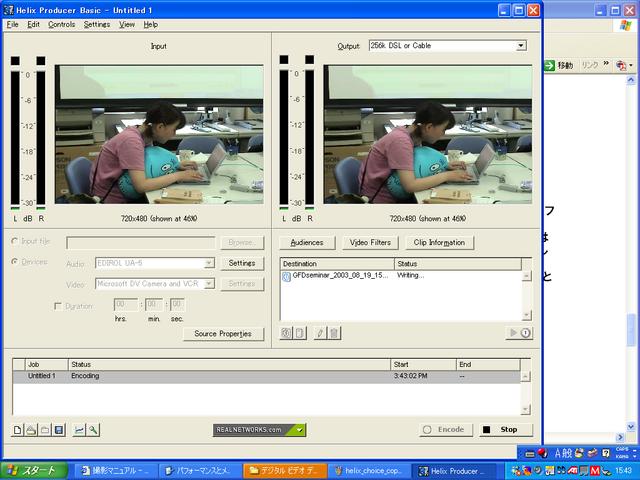The image size is (640, 480).
Task: Select the Devices radio button
Action: tap(15, 261)
